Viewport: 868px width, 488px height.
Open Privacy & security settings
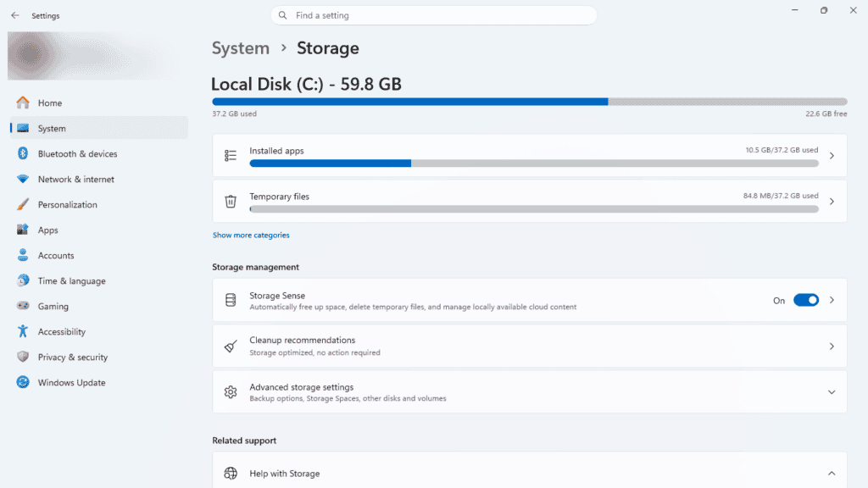click(99, 358)
